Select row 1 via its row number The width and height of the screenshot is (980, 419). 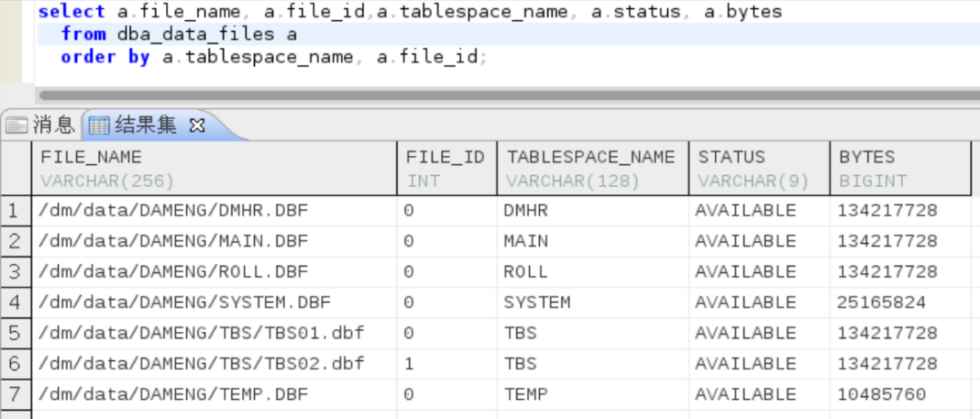click(x=14, y=211)
